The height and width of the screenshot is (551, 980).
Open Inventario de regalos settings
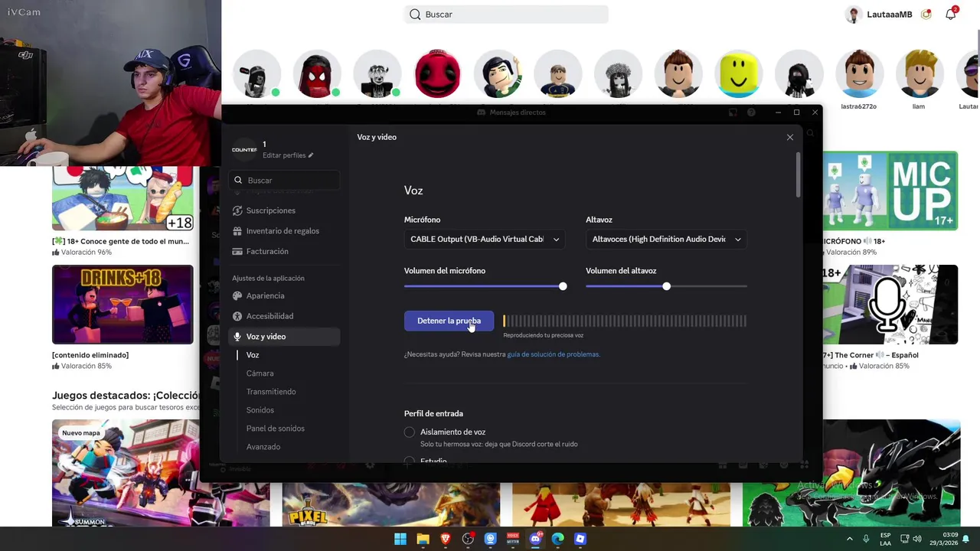click(283, 231)
